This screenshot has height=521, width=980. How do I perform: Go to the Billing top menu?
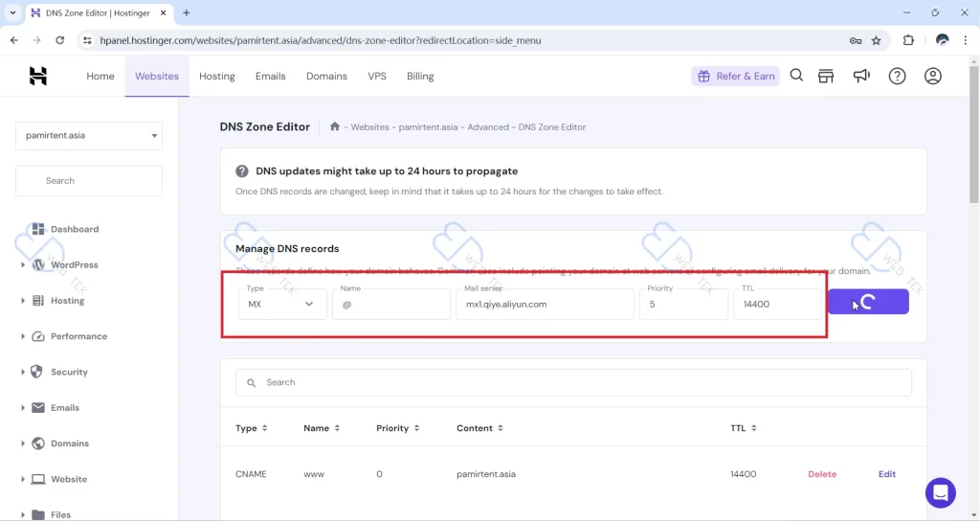pyautogui.click(x=420, y=77)
